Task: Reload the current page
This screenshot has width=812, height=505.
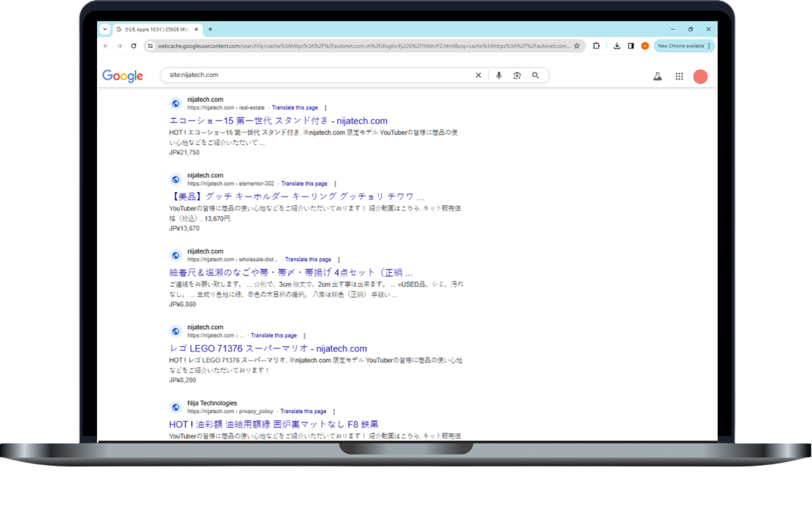Action: pos(134,46)
